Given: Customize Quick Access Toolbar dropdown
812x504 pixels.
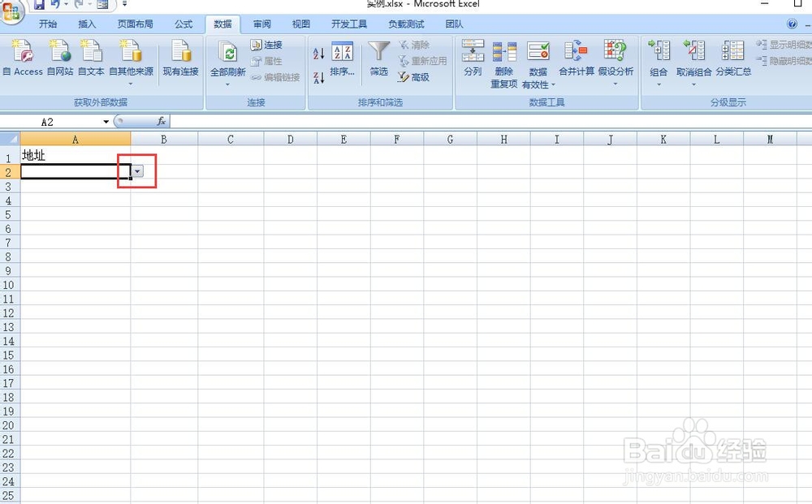Looking at the screenshot, I should point(125,3).
